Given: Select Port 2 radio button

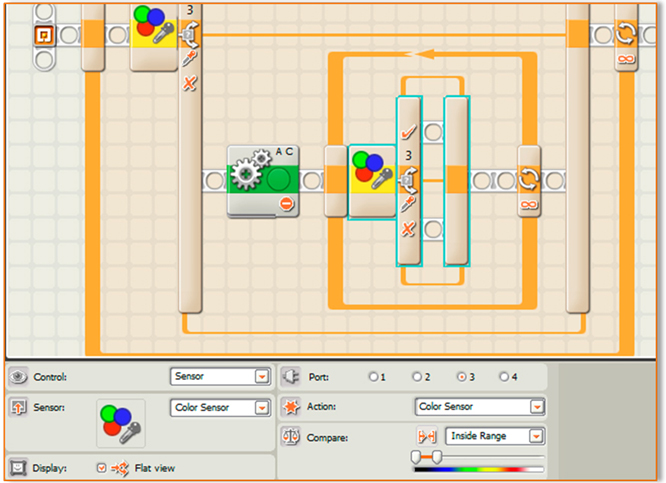Looking at the screenshot, I should click(416, 377).
